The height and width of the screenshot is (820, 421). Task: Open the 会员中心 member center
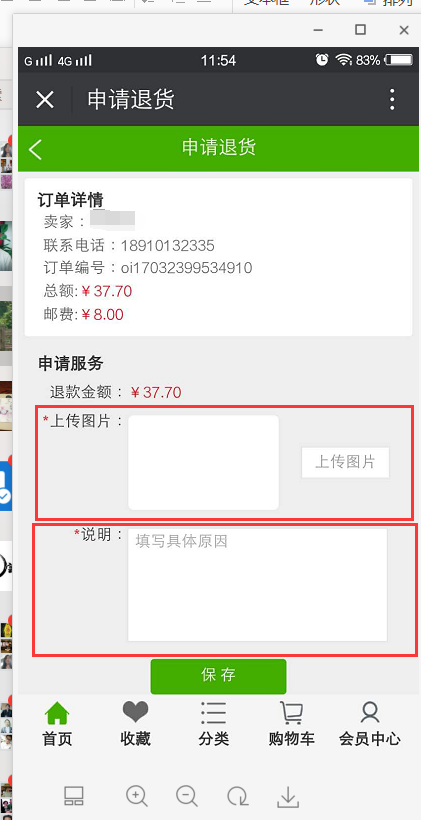[x=370, y=724]
